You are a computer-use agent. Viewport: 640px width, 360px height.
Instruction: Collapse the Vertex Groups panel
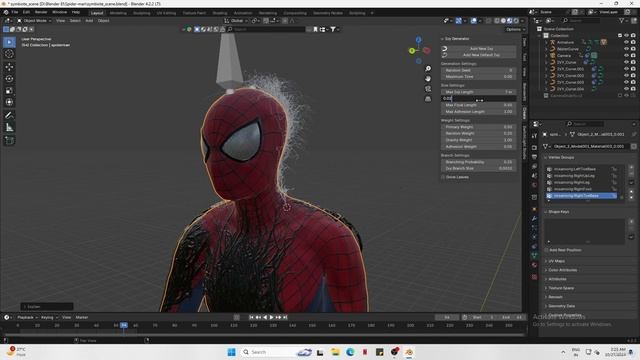(x=561, y=157)
